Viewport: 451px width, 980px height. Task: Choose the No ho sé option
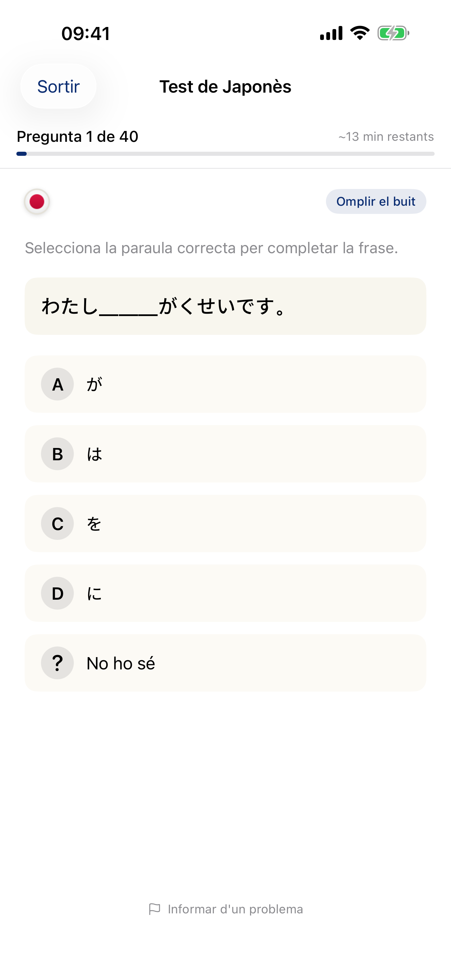click(225, 663)
